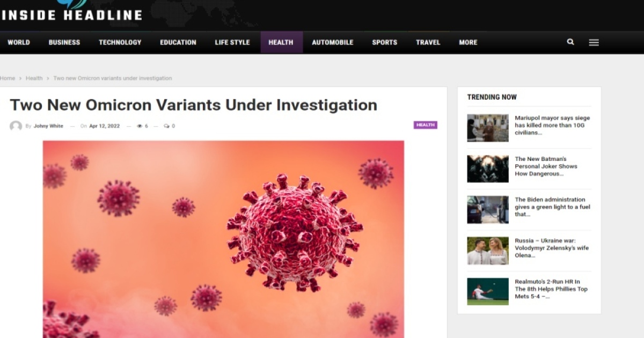Click the comments bubble icon
The width and height of the screenshot is (644, 338).
(x=166, y=126)
